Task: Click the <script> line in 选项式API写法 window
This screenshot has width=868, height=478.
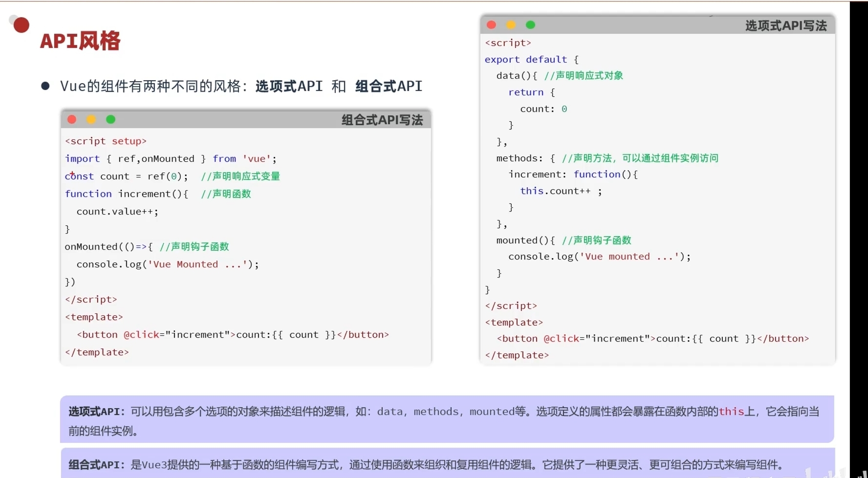Action: pos(508,43)
